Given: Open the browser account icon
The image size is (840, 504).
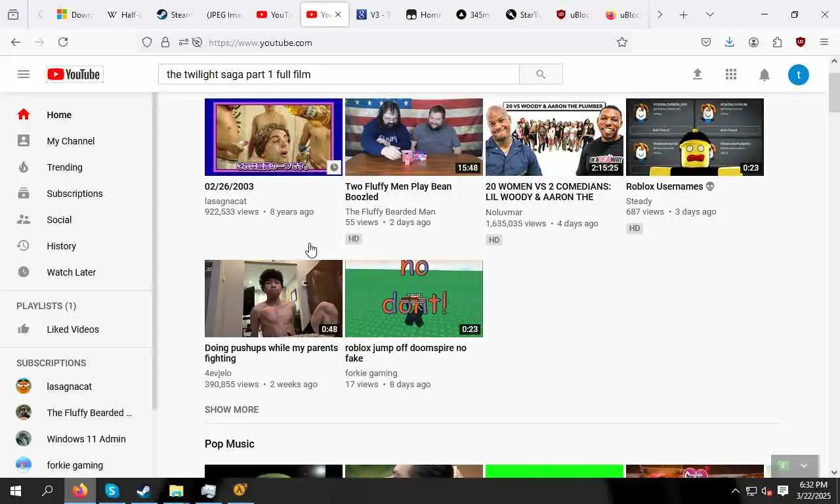Looking at the screenshot, I should 753,42.
